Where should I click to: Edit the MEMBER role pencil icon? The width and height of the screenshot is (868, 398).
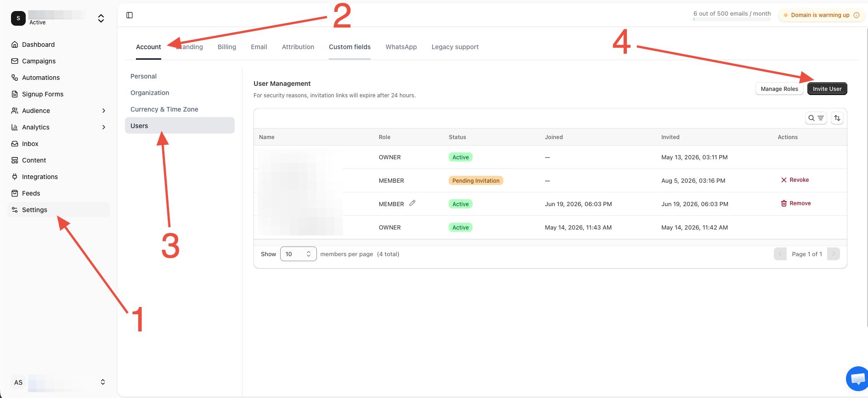pyautogui.click(x=412, y=203)
